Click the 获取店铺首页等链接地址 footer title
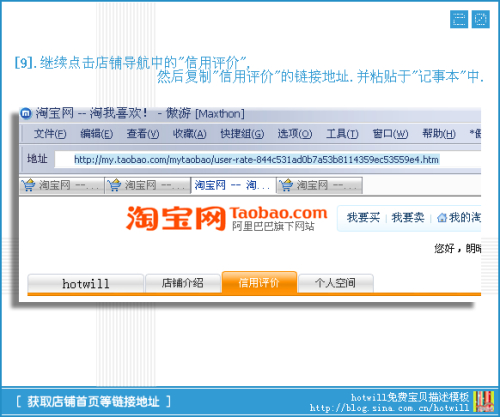Screen dimensions: 500x417 (x=94, y=402)
